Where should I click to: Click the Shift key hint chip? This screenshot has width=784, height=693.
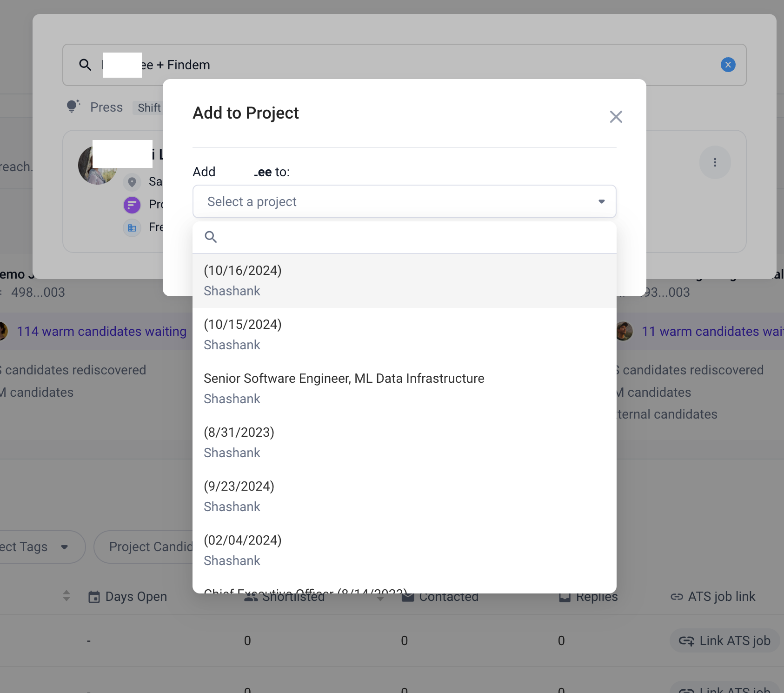(x=149, y=108)
